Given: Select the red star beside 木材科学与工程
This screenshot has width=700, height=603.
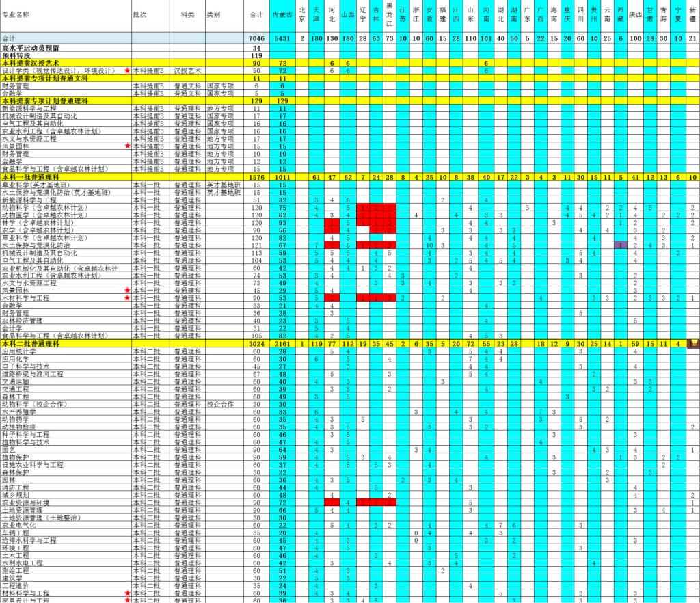Looking at the screenshot, I should (x=127, y=298).
